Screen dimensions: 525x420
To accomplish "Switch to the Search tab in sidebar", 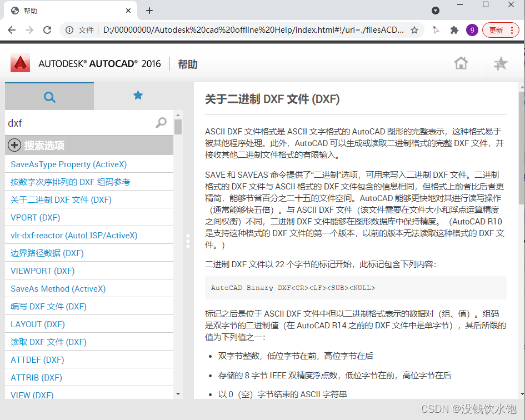I will [x=49, y=97].
